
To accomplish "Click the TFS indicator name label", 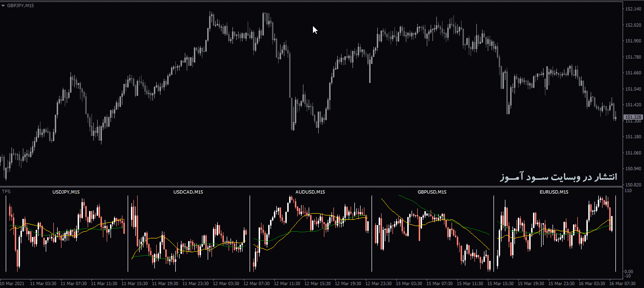I will tap(5, 191).
